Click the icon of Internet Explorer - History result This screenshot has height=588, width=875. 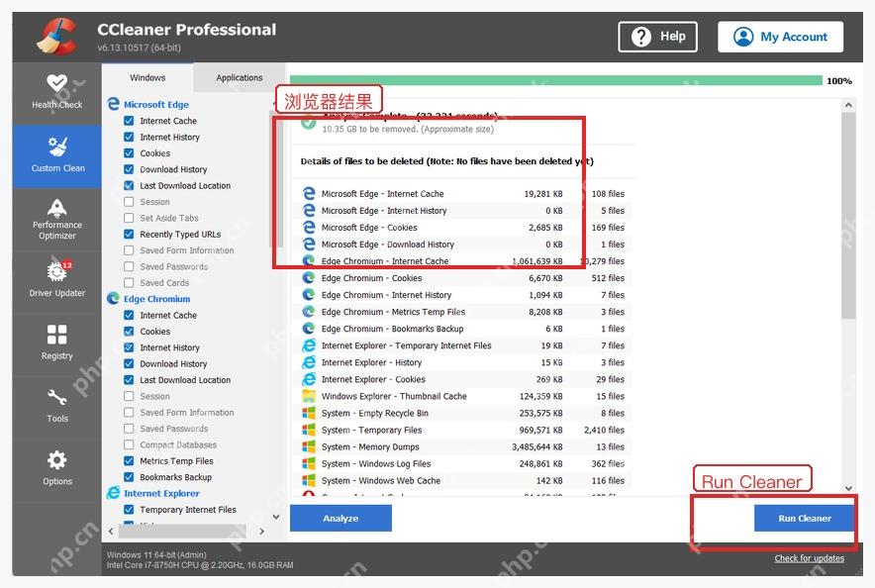click(309, 362)
